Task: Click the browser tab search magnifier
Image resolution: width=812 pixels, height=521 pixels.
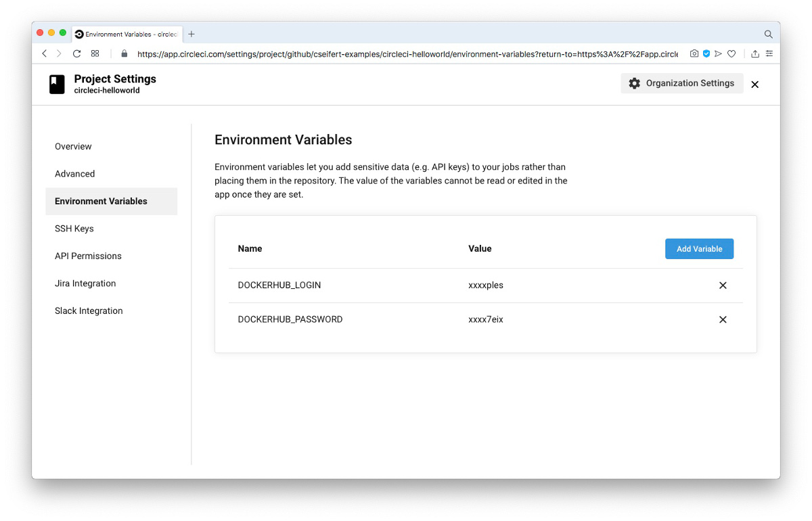Action: coord(769,34)
